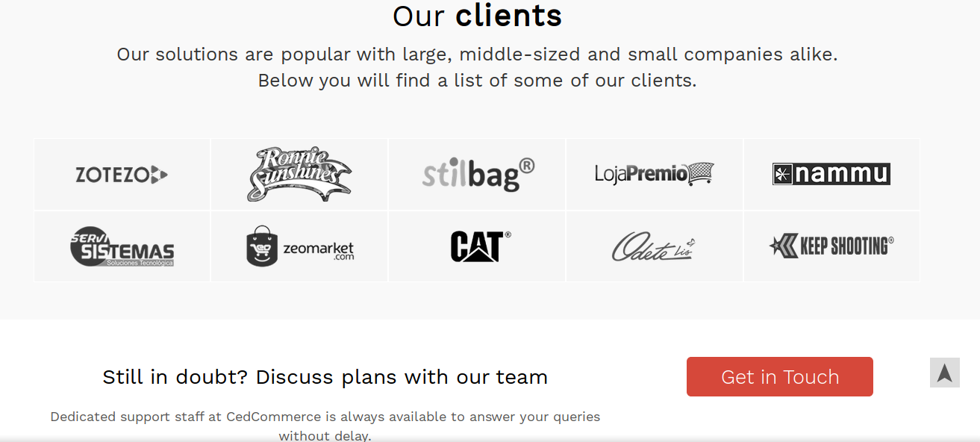
Task: Jump to top with the arrow button
Action: click(945, 373)
